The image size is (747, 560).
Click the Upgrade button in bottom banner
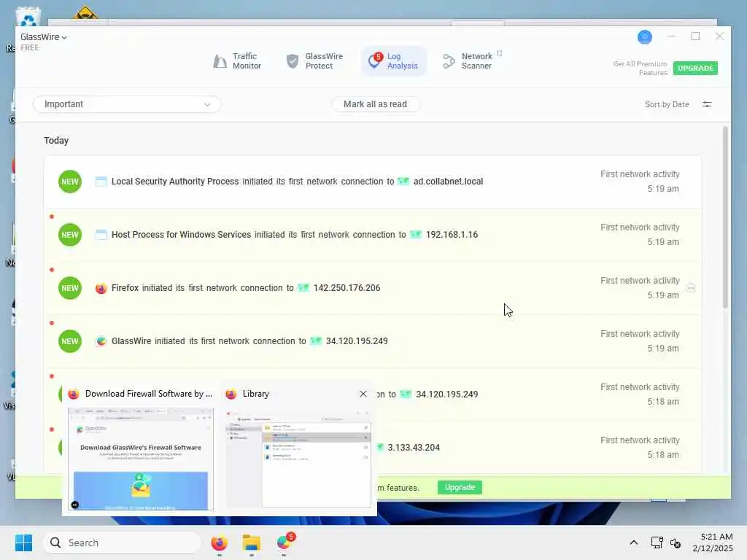pos(460,487)
